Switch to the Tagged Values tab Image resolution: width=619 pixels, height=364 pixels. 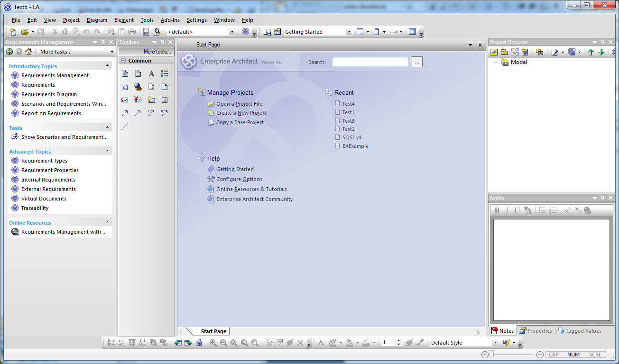pyautogui.click(x=580, y=331)
